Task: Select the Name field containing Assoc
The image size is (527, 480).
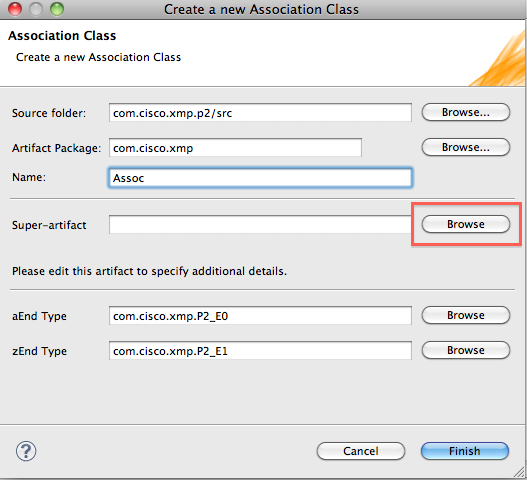Action: 260,177
